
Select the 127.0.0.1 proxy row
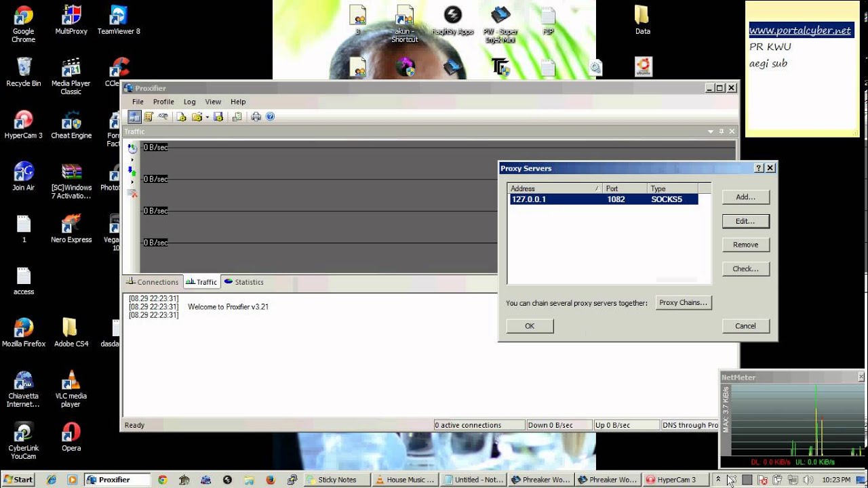tap(604, 199)
